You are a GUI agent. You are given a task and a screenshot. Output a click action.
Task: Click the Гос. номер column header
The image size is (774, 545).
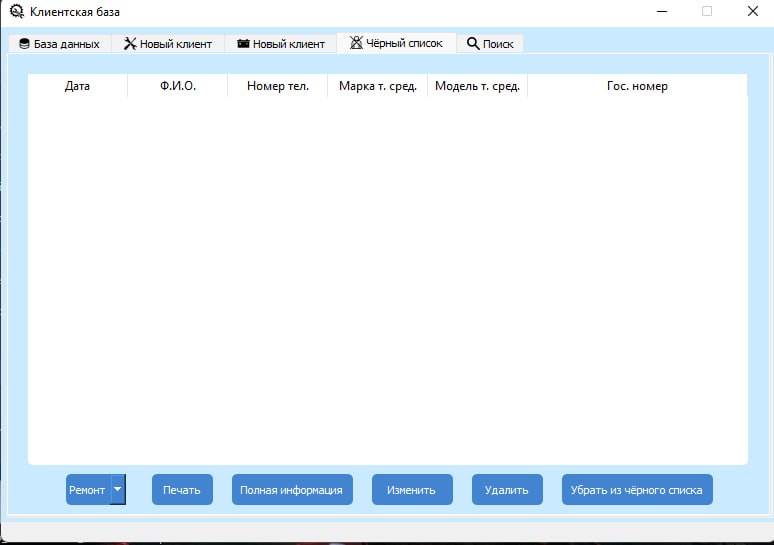click(x=637, y=86)
